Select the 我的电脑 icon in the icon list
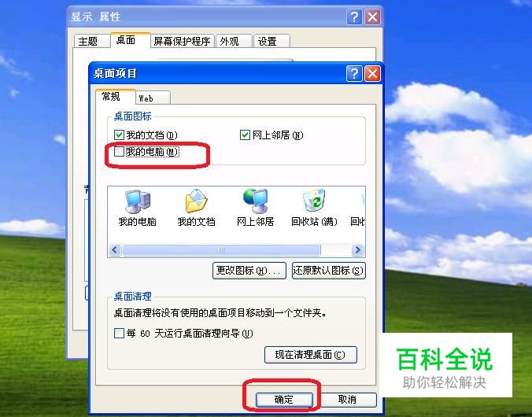Image resolution: width=532 pixels, height=417 pixels. pos(138,202)
